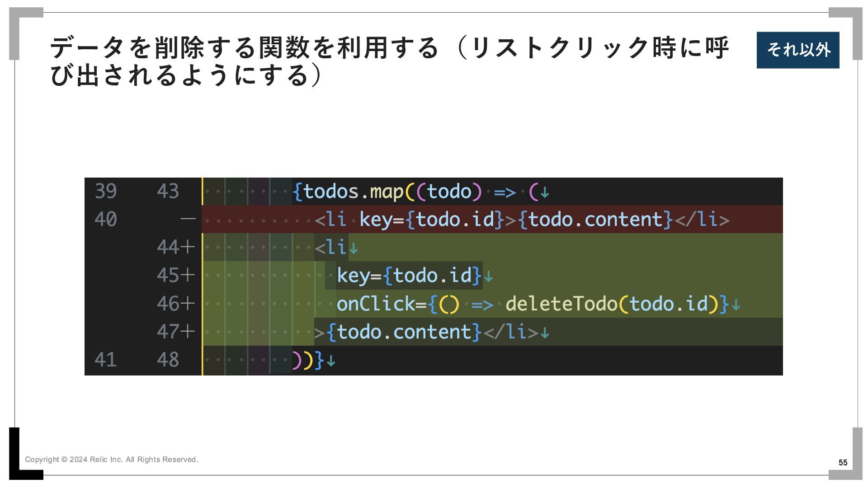Click the copyright notice text
The width and height of the screenshot is (868, 488).
pos(112,460)
